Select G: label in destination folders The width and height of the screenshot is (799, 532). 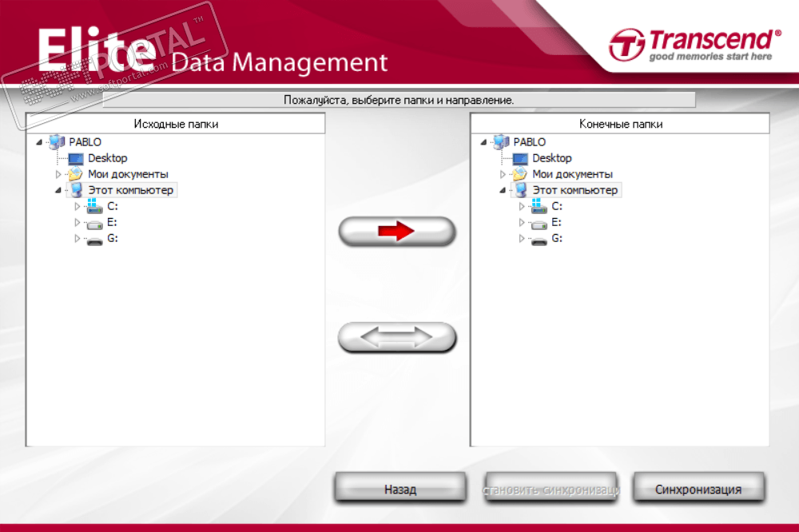coord(557,238)
